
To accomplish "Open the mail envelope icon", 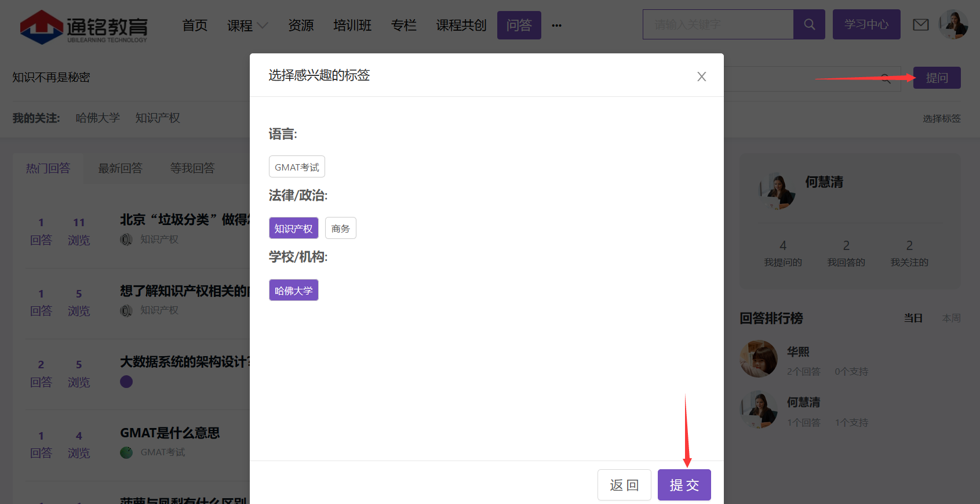I will [x=920, y=24].
